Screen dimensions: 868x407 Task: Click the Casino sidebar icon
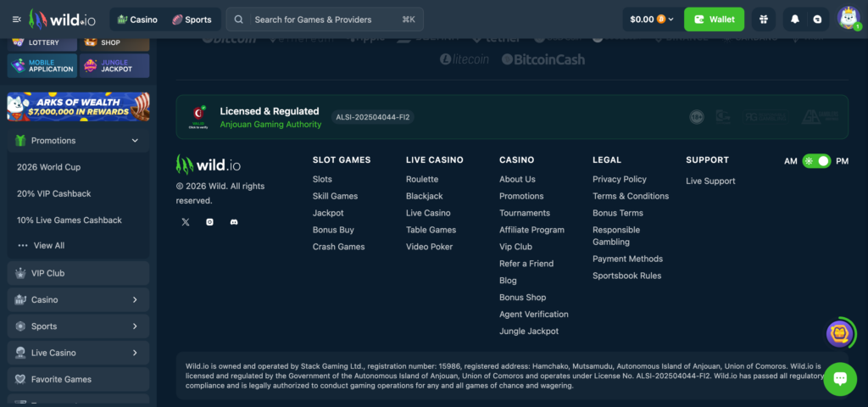20,299
